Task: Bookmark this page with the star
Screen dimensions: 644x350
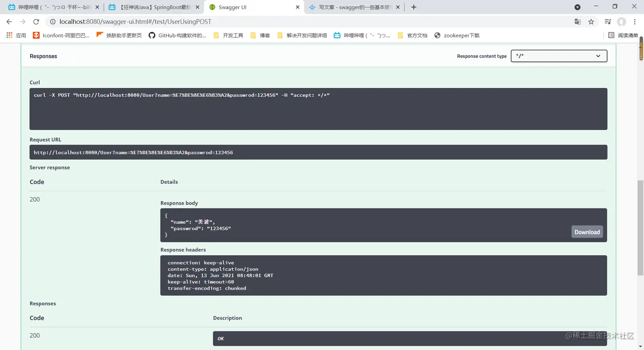Action: 591,22
